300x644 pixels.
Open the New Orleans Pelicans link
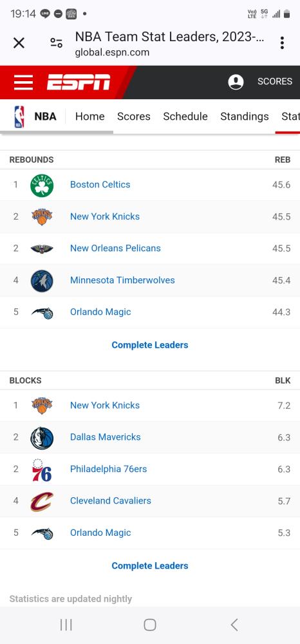click(x=115, y=248)
